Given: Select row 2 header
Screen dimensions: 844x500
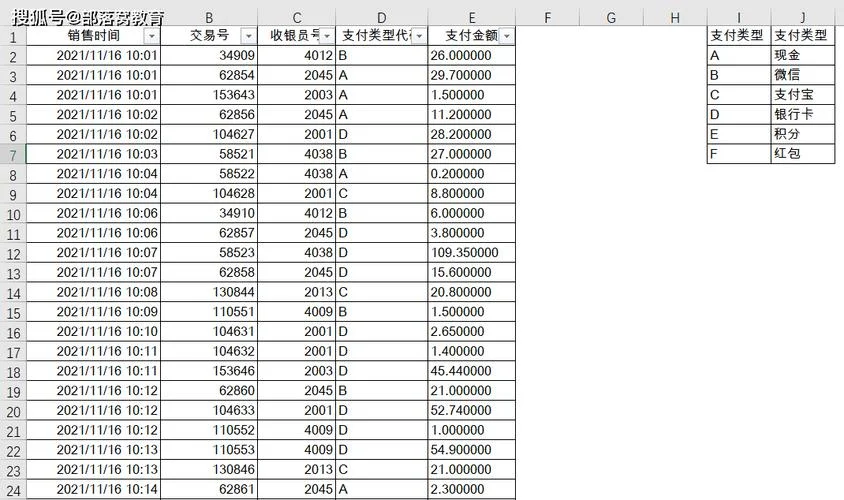Looking at the screenshot, I should click(13, 56).
